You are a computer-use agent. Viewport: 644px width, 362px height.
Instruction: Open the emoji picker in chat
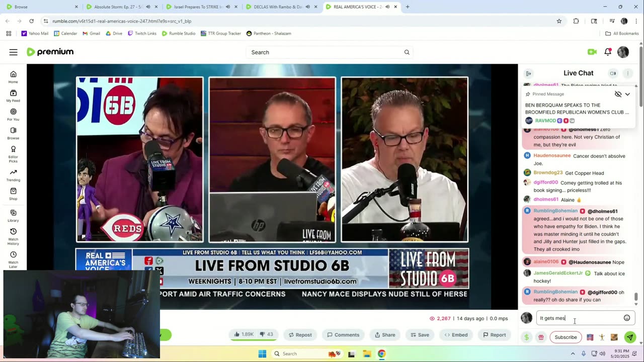[627, 318]
